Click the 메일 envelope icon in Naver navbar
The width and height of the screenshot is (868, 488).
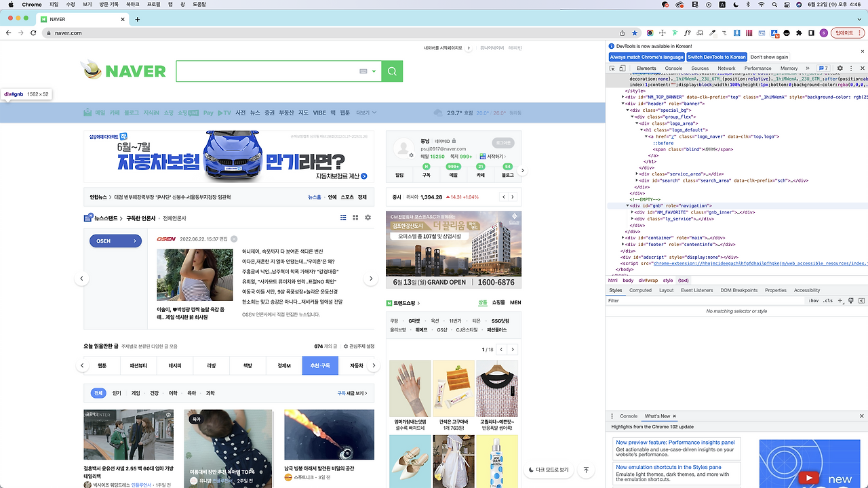click(x=87, y=113)
